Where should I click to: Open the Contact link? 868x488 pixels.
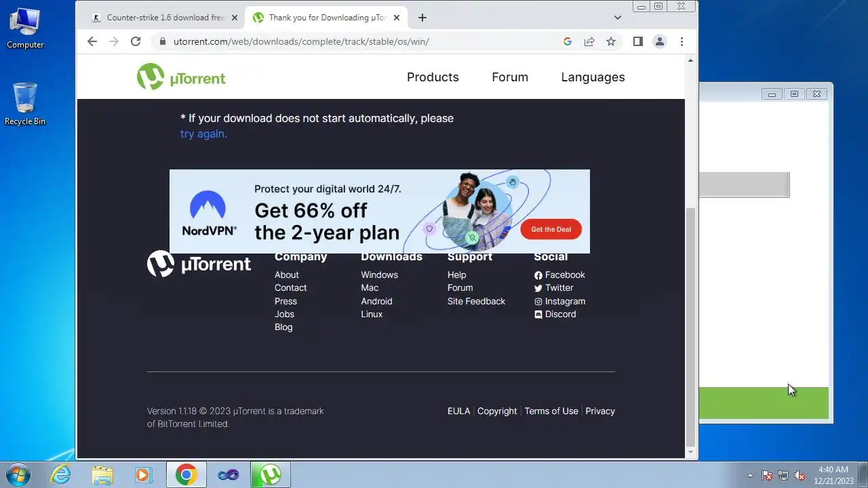(x=290, y=287)
